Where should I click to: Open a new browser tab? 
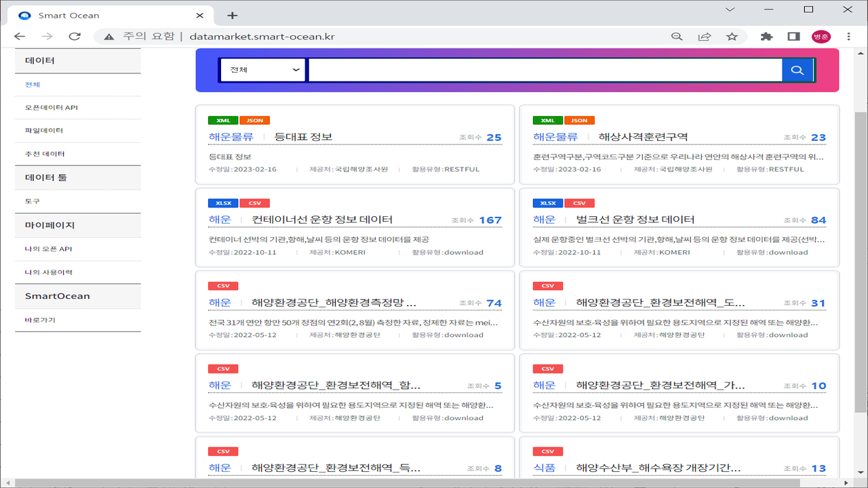[x=232, y=15]
